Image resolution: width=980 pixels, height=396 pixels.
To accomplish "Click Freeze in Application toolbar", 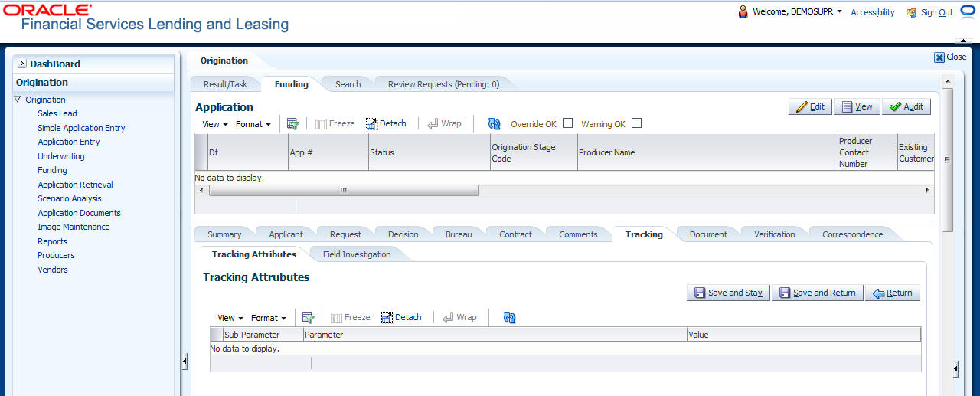I will point(335,123).
